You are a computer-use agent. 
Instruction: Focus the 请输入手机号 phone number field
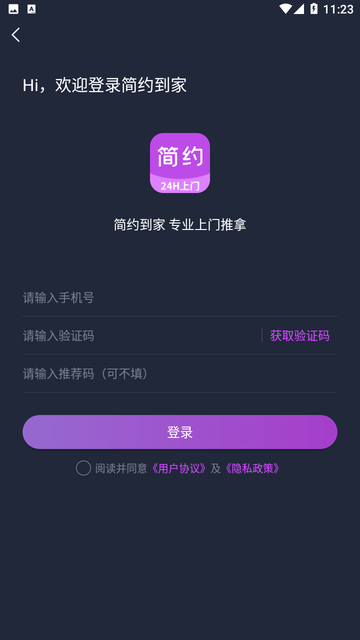tap(180, 298)
